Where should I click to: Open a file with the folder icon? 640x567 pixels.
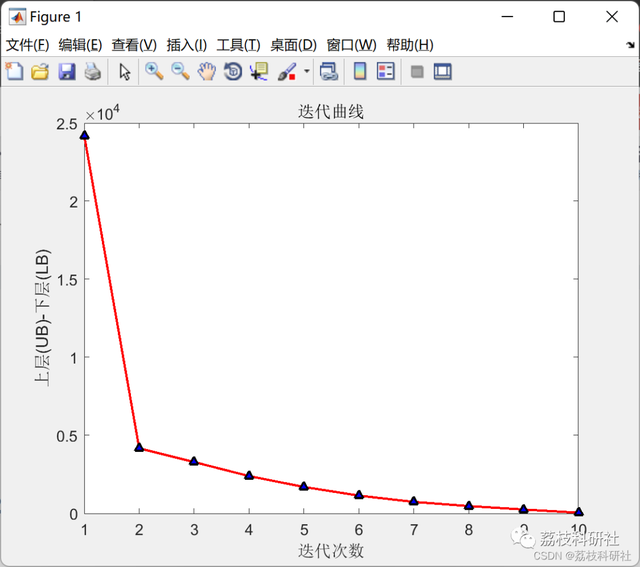(x=40, y=71)
